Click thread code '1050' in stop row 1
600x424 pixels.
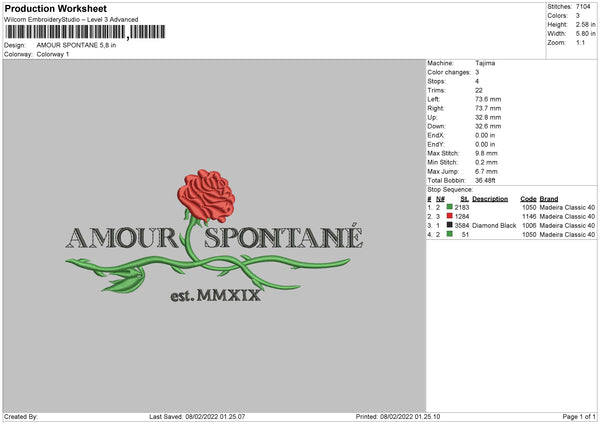[x=529, y=207]
